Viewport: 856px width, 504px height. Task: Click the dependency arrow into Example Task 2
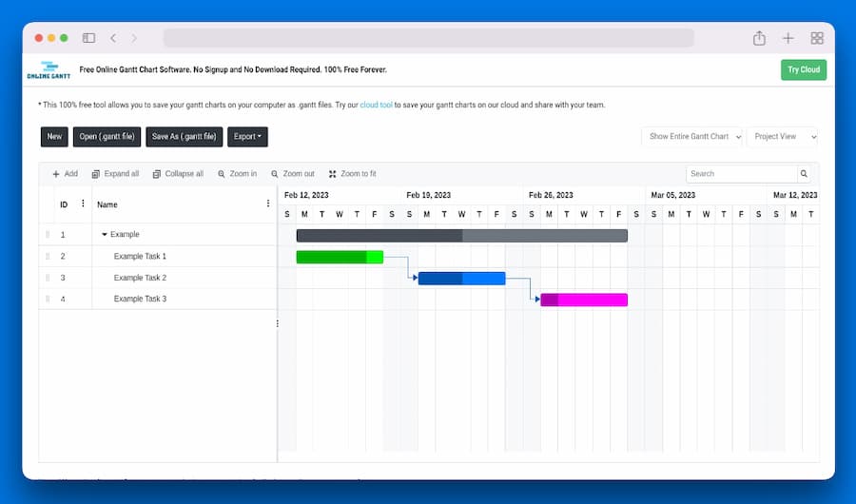pyautogui.click(x=415, y=278)
